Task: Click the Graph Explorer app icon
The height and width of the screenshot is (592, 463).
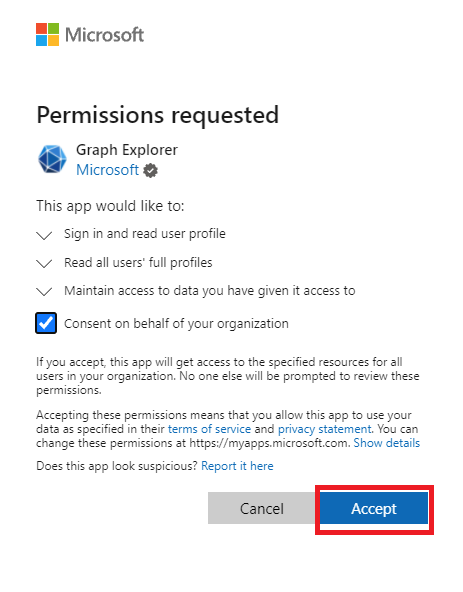Action: tap(52, 159)
